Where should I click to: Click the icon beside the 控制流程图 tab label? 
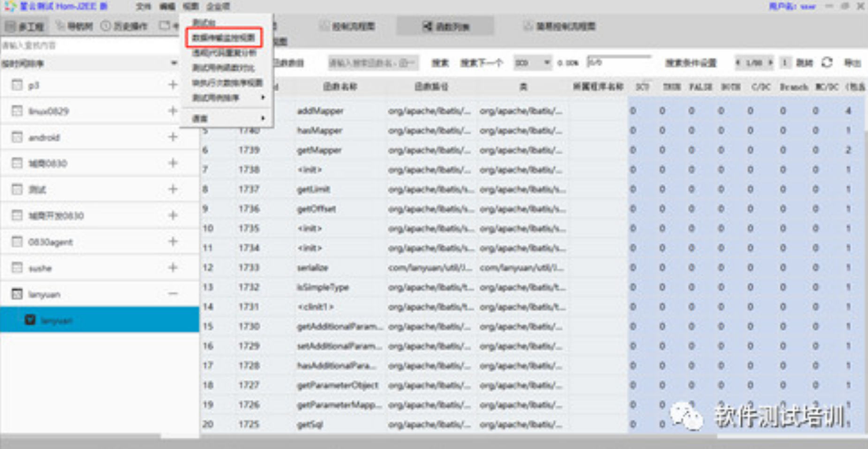pos(324,26)
